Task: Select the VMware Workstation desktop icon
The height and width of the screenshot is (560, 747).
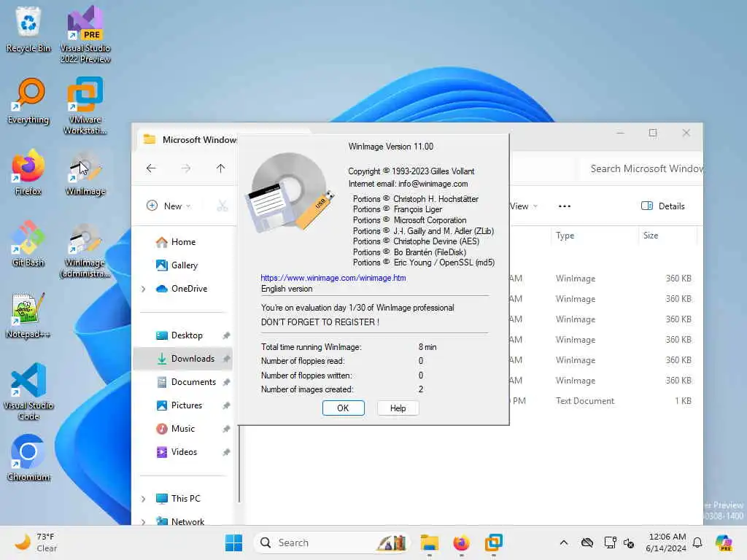Action: (85, 106)
